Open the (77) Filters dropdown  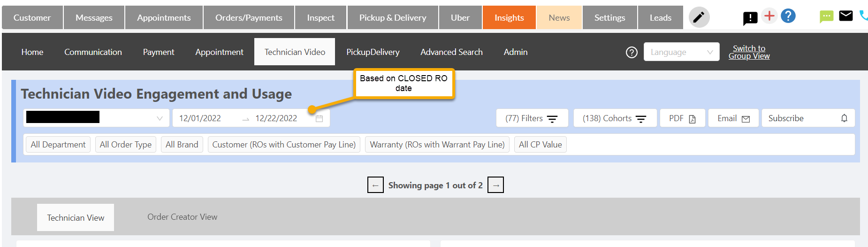(532, 118)
